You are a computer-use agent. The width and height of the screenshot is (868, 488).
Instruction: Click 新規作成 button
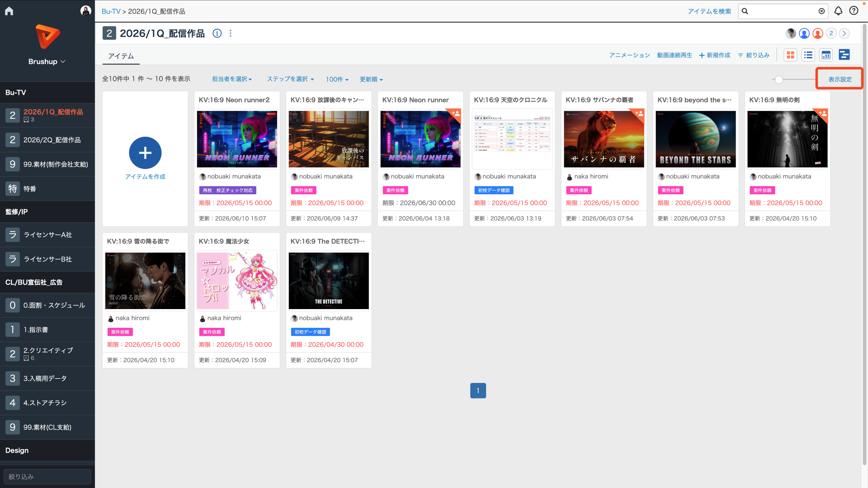(715, 55)
